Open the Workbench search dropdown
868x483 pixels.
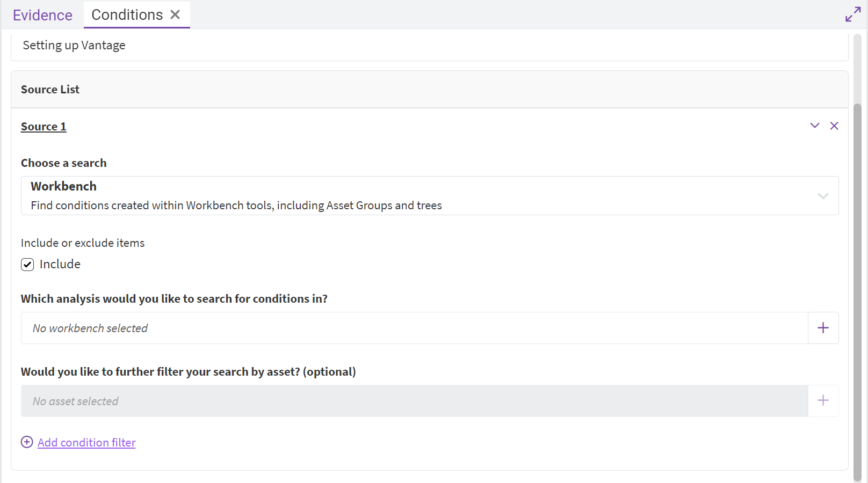pyautogui.click(x=419, y=196)
